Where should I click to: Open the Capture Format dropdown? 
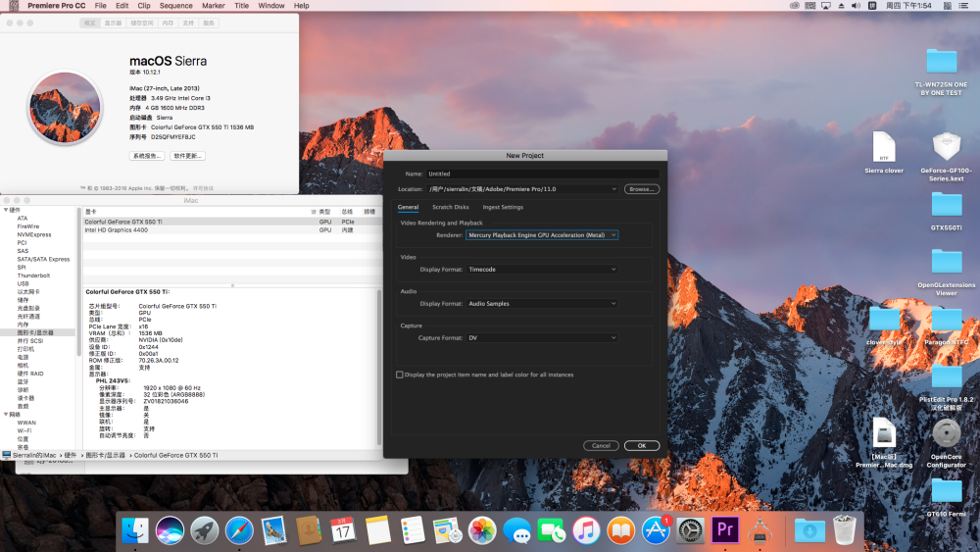542,337
